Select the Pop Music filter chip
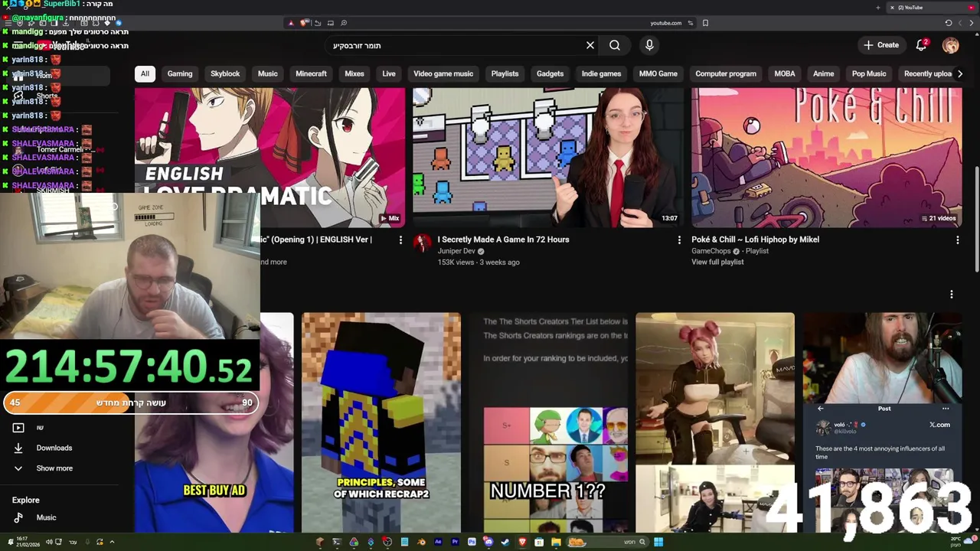 click(869, 73)
